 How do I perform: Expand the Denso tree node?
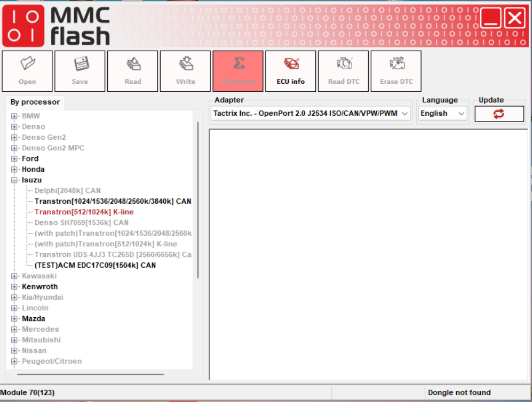(x=14, y=127)
